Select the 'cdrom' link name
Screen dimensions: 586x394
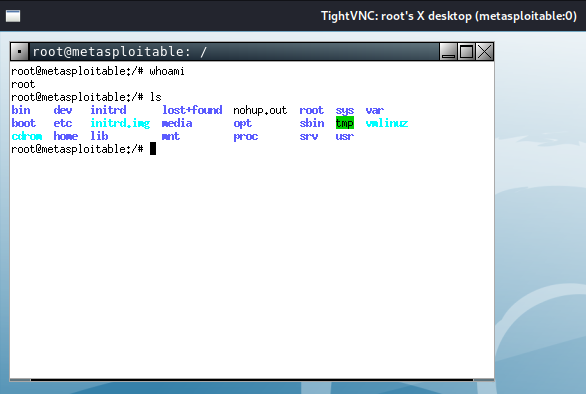pos(27,136)
